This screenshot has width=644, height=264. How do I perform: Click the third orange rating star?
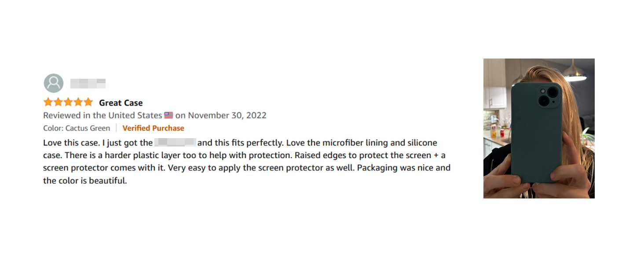[x=68, y=103]
